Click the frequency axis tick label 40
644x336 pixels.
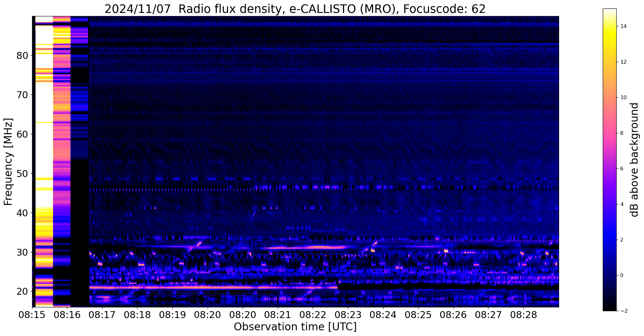(22, 213)
